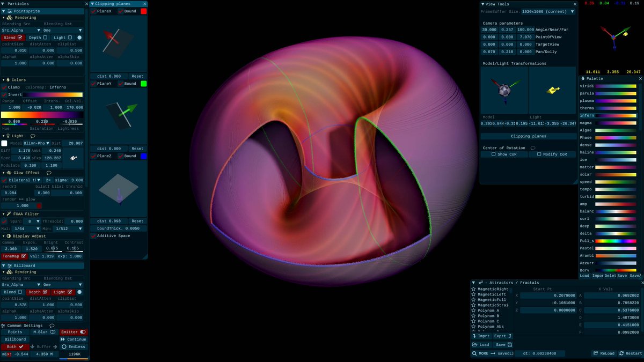The image size is (644, 362).
Task: Click the magnifier MORE savedLi button
Action: 493,353
